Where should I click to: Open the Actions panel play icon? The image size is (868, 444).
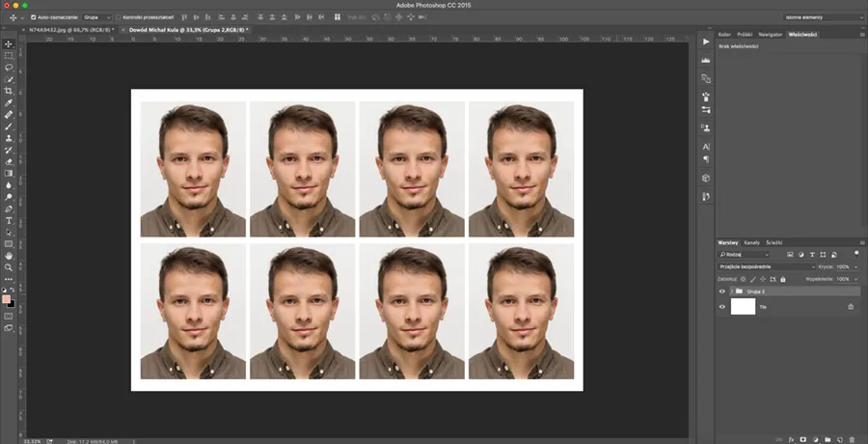(x=706, y=42)
